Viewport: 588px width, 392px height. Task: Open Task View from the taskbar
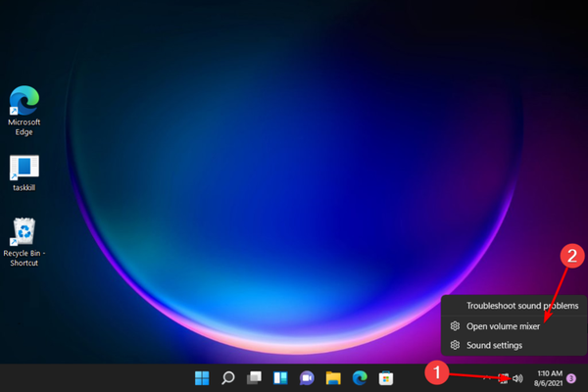253,377
